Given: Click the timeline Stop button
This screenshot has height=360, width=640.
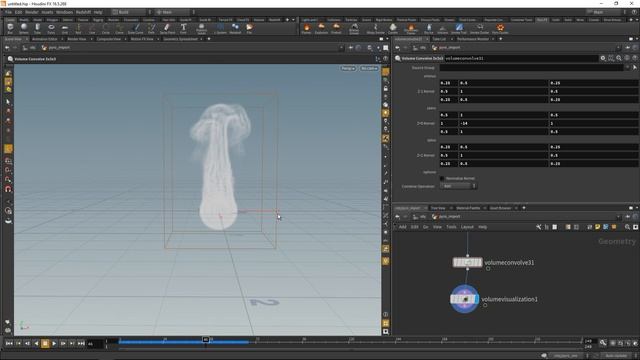Looking at the screenshot, I should 45,344.
